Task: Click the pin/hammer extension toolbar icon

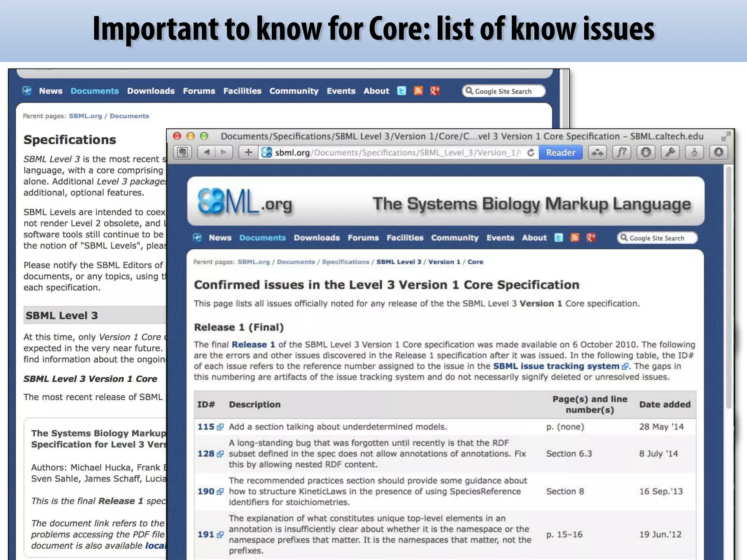Action: tap(670, 152)
